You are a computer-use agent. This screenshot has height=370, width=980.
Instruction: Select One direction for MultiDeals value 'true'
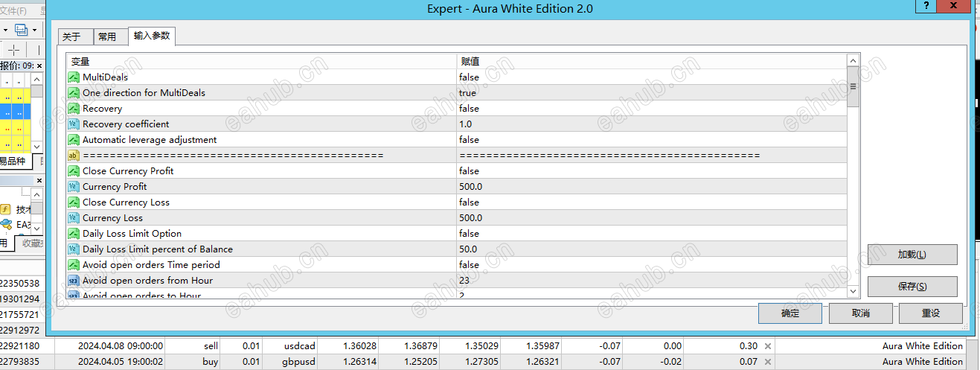(x=467, y=93)
